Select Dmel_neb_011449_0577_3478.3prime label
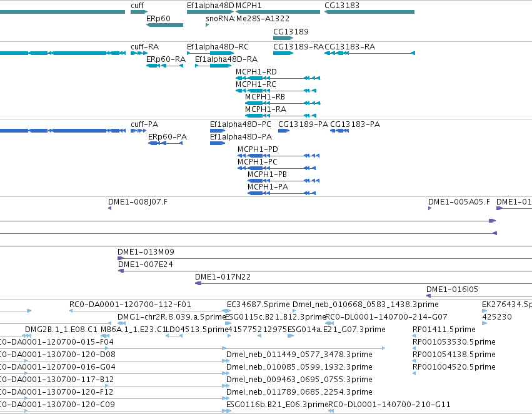The width and height of the screenshot is (532, 414). pyautogui.click(x=299, y=355)
